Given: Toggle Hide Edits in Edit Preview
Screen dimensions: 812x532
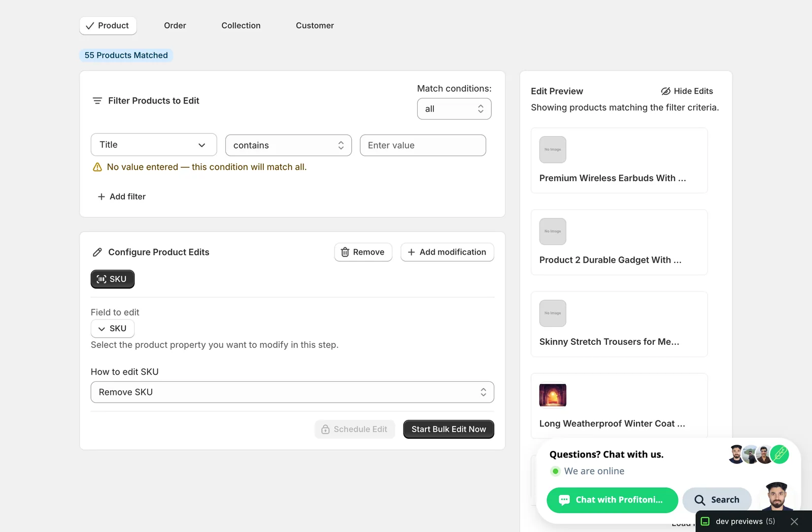Looking at the screenshot, I should pyautogui.click(x=687, y=91).
